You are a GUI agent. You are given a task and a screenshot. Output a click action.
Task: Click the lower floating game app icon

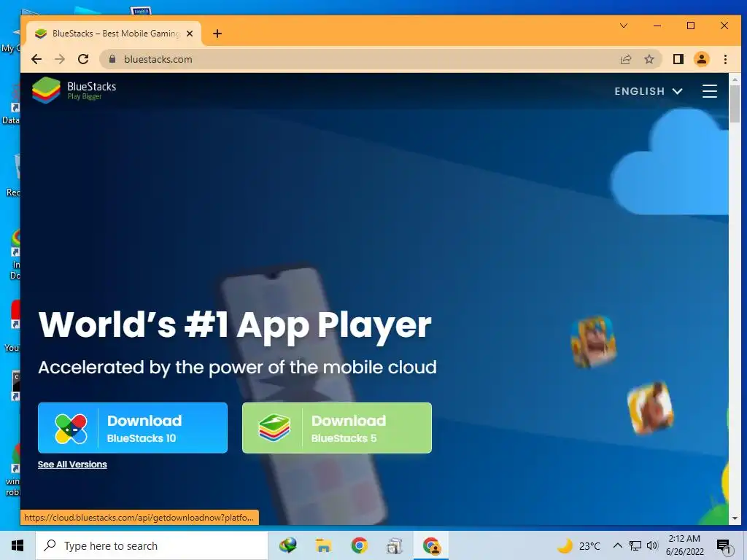650,408
